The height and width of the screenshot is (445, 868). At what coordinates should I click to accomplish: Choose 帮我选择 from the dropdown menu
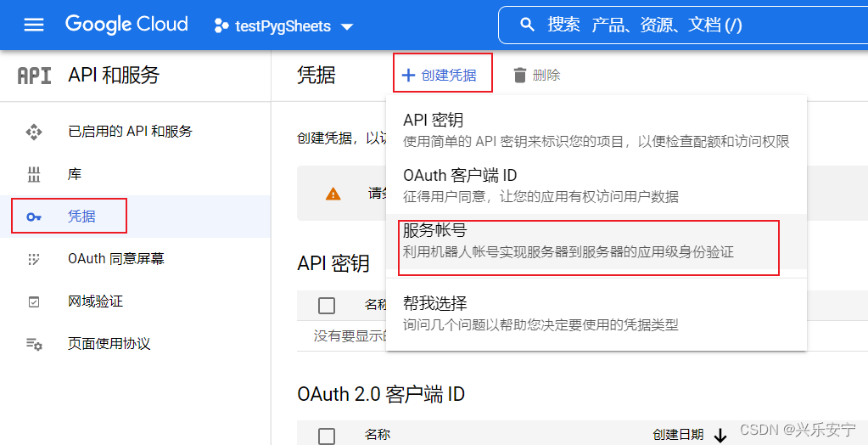pyautogui.click(x=596, y=313)
